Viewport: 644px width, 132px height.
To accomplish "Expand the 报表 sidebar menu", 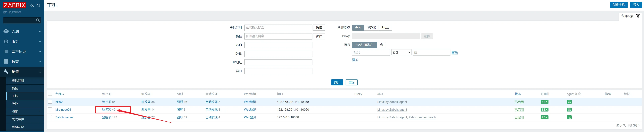I will pyautogui.click(x=22, y=62).
